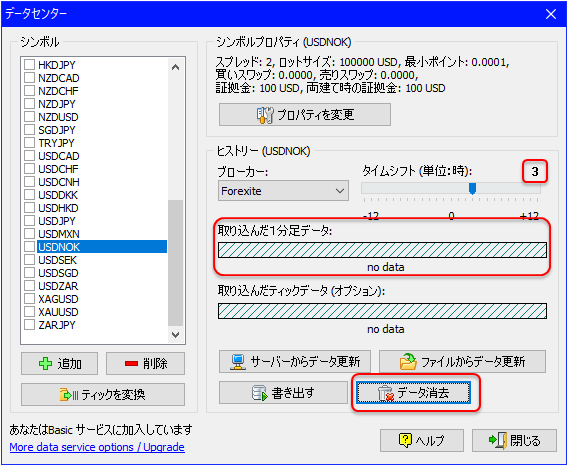Click the Update data from file button
568x466 pixels.
pos(462,361)
